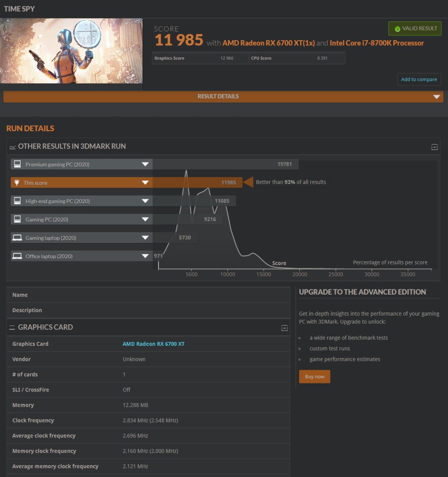Click the 11085 High-end gaming PC score bar
This screenshot has height=477, width=448.
click(x=194, y=201)
